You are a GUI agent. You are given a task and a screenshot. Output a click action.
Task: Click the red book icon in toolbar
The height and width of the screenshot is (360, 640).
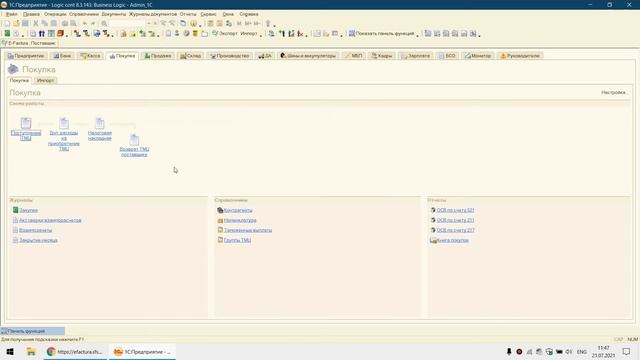[60, 33]
